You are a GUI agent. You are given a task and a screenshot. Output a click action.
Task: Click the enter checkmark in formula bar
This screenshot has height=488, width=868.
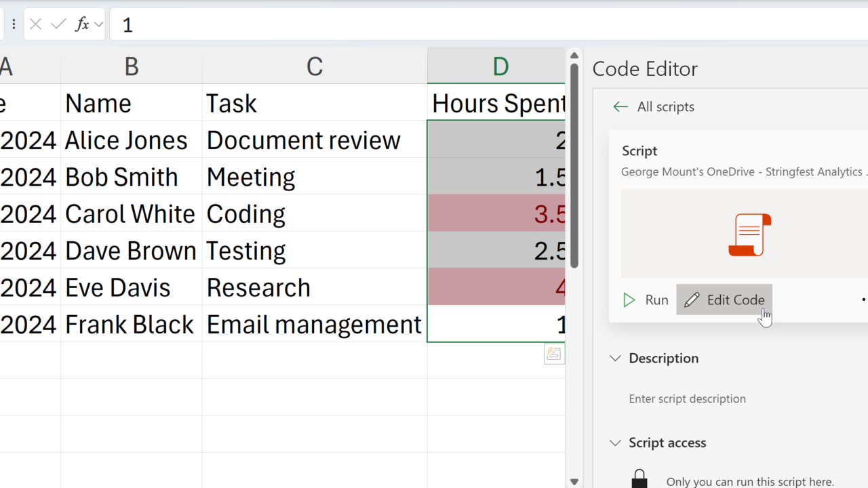click(59, 25)
